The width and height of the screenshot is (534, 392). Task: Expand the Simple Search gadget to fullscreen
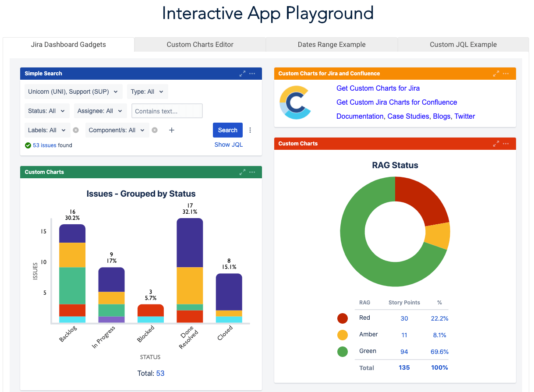(242, 74)
